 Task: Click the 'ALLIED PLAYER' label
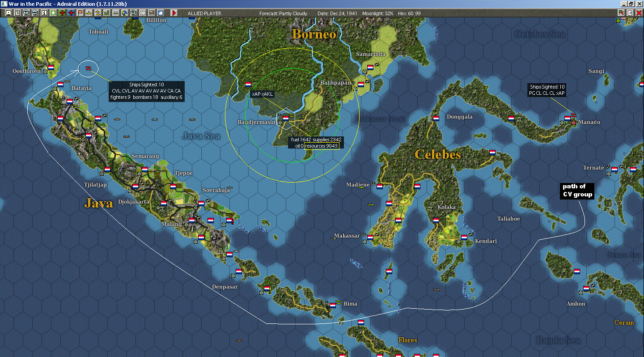click(205, 13)
